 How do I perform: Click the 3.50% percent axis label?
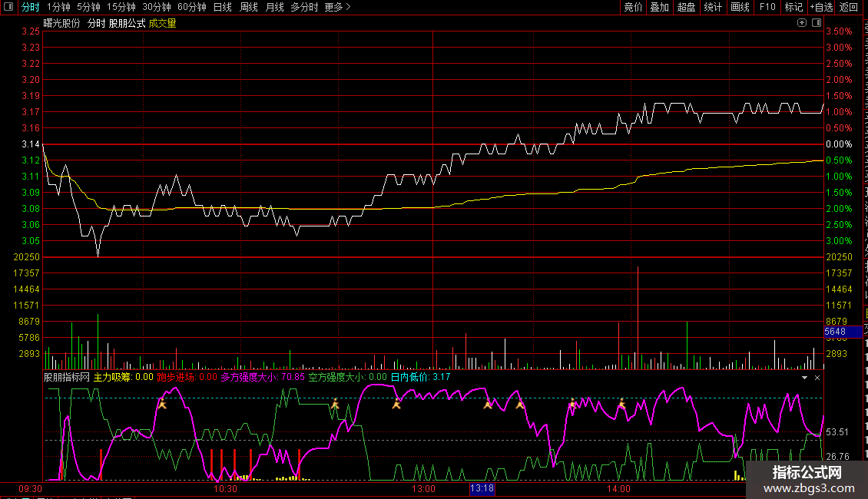pyautogui.click(x=840, y=31)
